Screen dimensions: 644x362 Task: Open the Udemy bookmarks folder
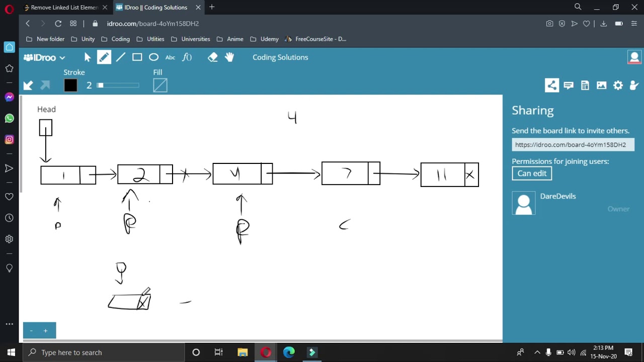[264, 39]
